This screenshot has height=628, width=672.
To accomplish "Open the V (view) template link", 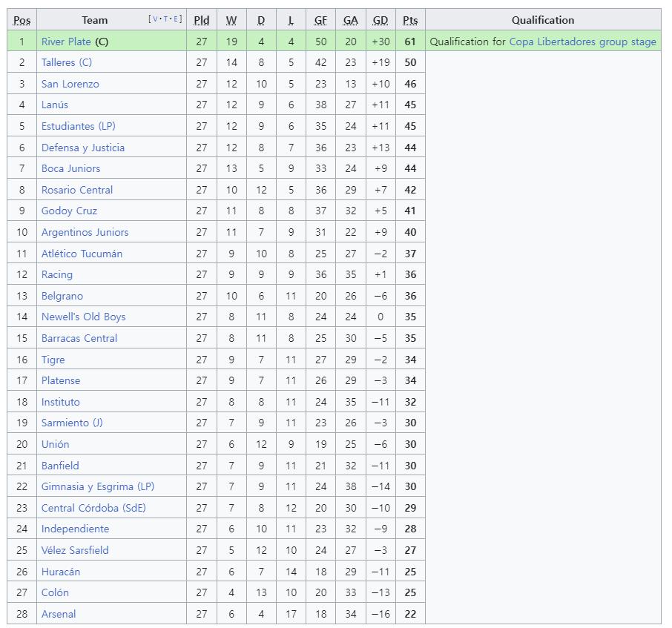I will coord(155,19).
